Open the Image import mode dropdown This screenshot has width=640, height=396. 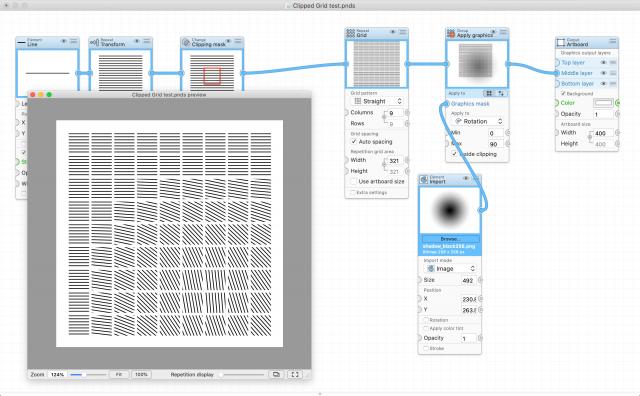[x=451, y=268]
